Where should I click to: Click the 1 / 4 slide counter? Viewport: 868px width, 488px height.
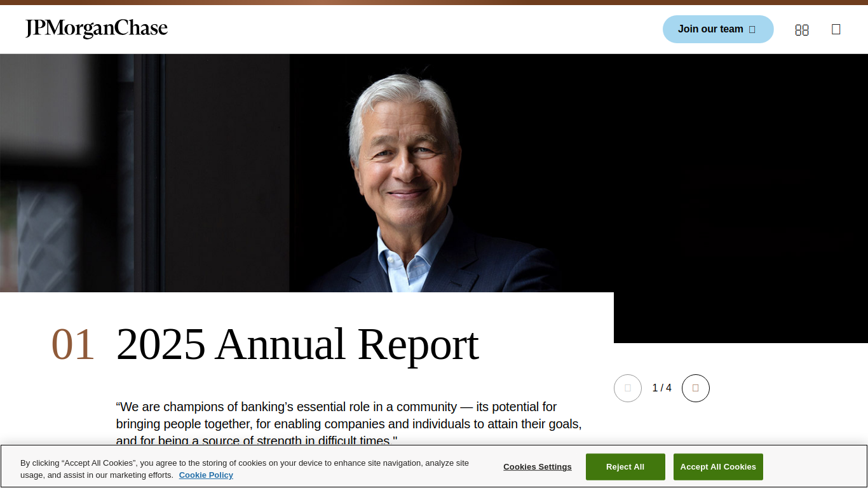point(661,388)
